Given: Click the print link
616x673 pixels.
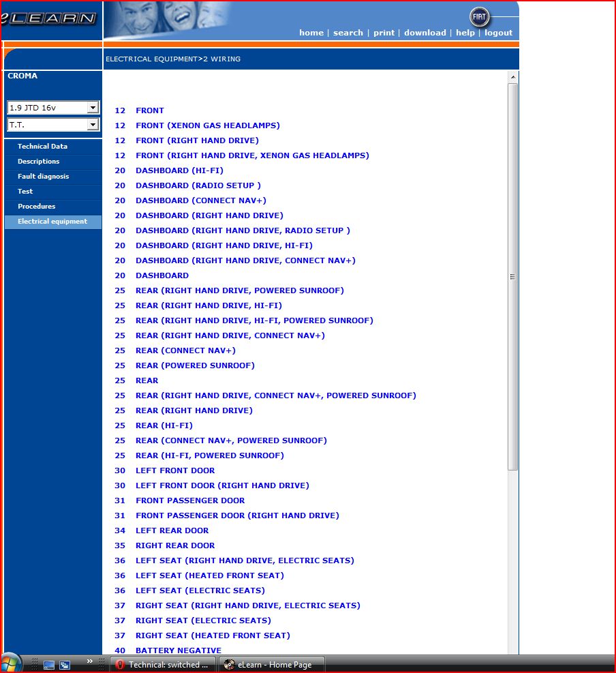Looking at the screenshot, I should (x=384, y=33).
